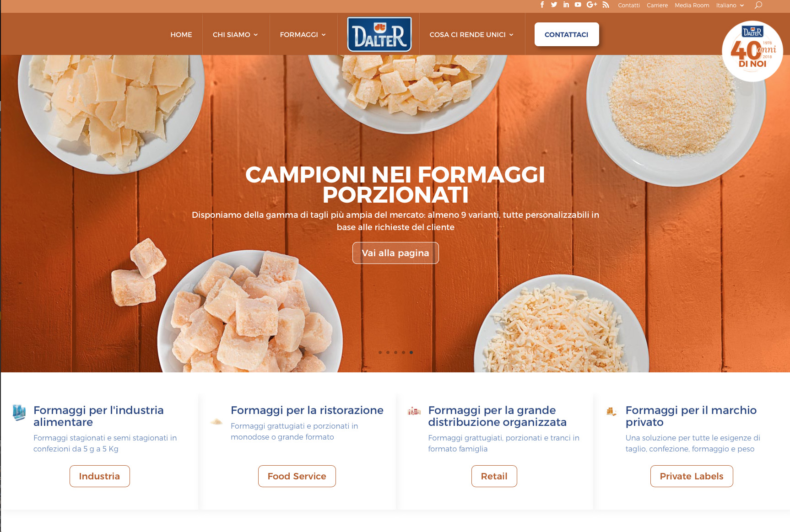Click the 40 anni di noi badge

pos(752,51)
